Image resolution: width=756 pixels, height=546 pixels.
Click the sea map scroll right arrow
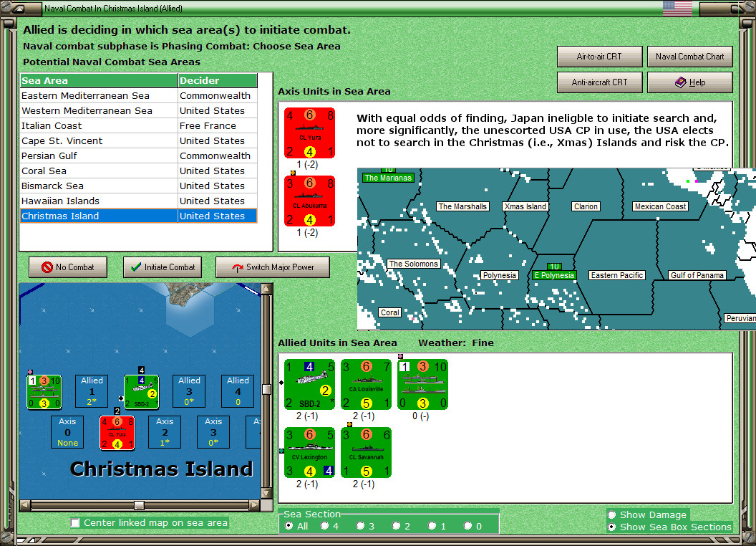(x=255, y=505)
